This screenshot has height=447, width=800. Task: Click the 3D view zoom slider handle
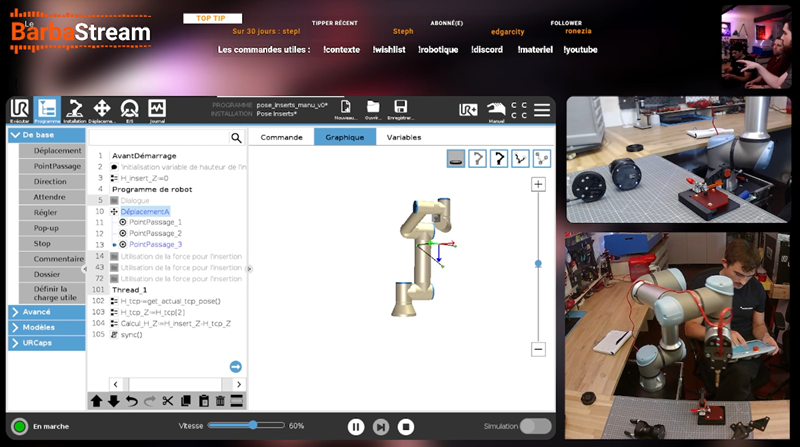pyautogui.click(x=538, y=264)
